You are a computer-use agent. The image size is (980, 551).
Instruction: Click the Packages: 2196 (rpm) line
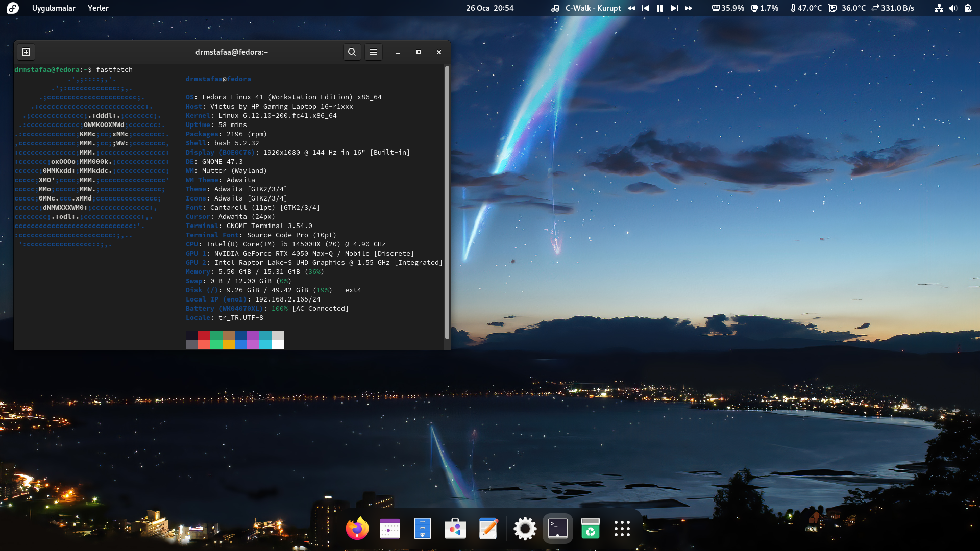pos(227,134)
